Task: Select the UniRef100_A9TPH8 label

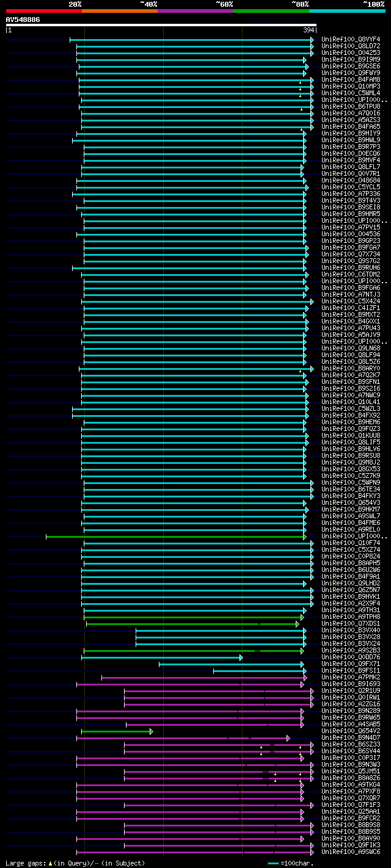Action: pos(351,617)
